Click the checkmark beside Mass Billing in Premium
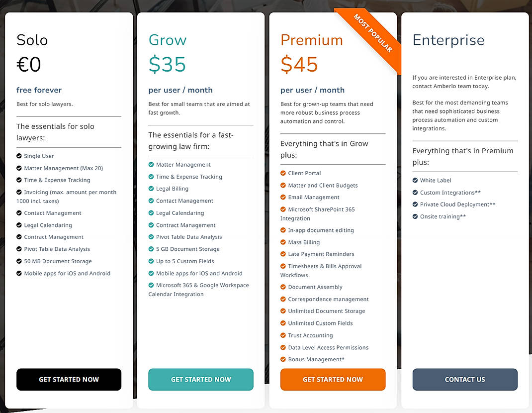 point(283,242)
